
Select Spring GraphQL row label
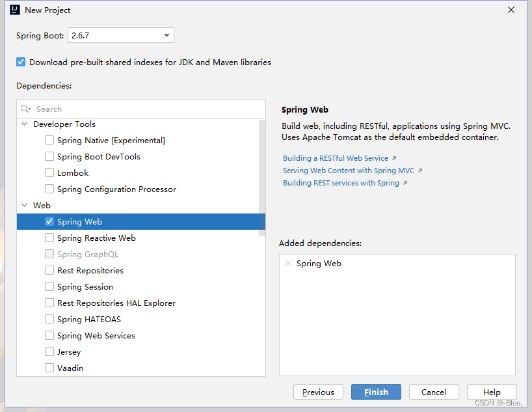point(88,254)
